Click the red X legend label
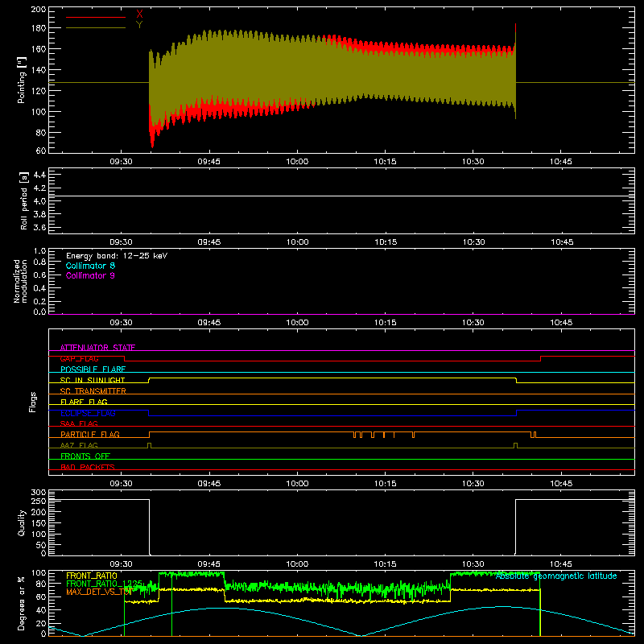 (139, 14)
